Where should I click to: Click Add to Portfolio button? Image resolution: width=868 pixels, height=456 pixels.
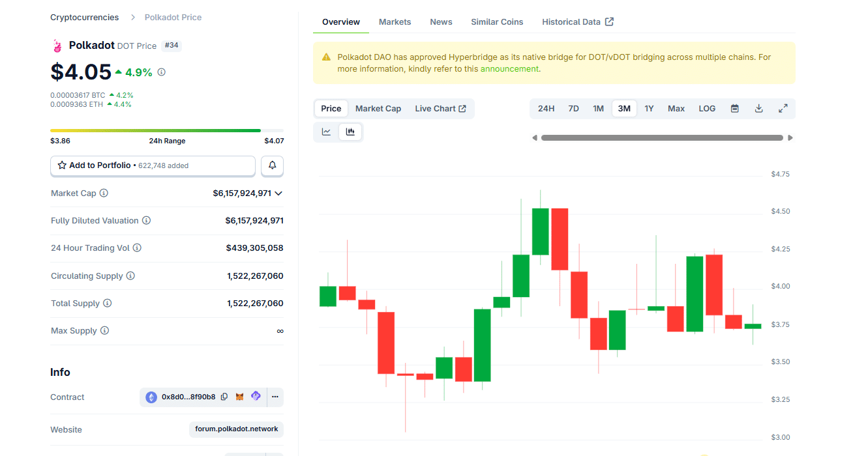point(153,165)
